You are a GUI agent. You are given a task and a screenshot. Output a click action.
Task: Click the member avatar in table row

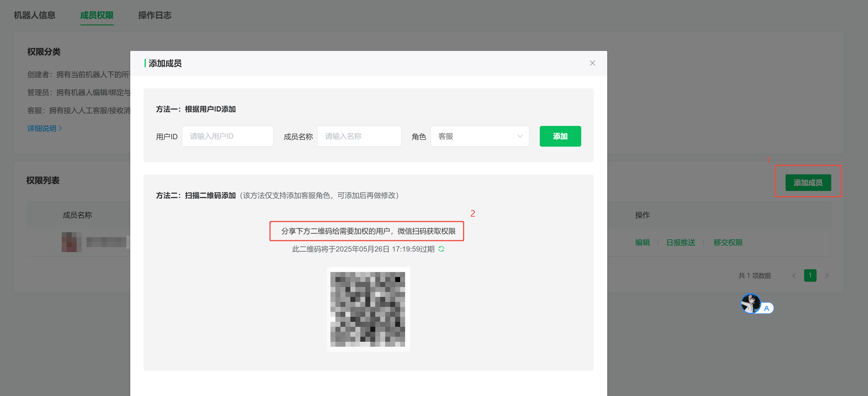[x=71, y=242]
